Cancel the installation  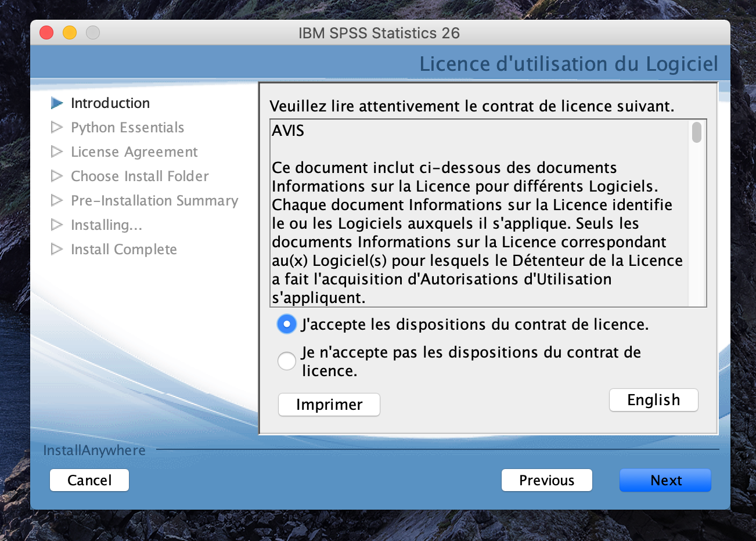pos(89,480)
